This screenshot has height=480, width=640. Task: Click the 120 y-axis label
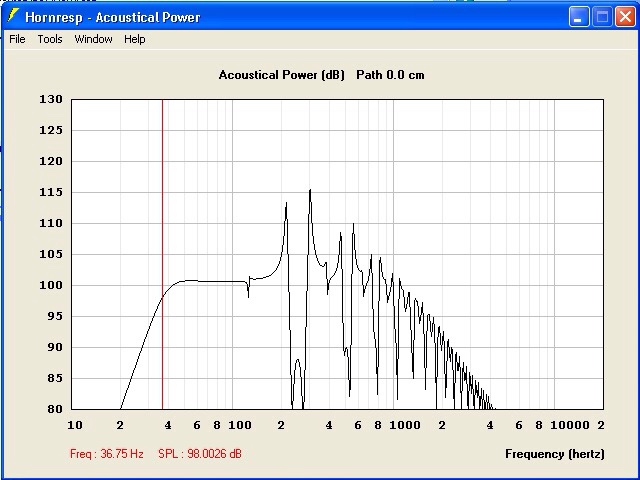click(x=51, y=161)
